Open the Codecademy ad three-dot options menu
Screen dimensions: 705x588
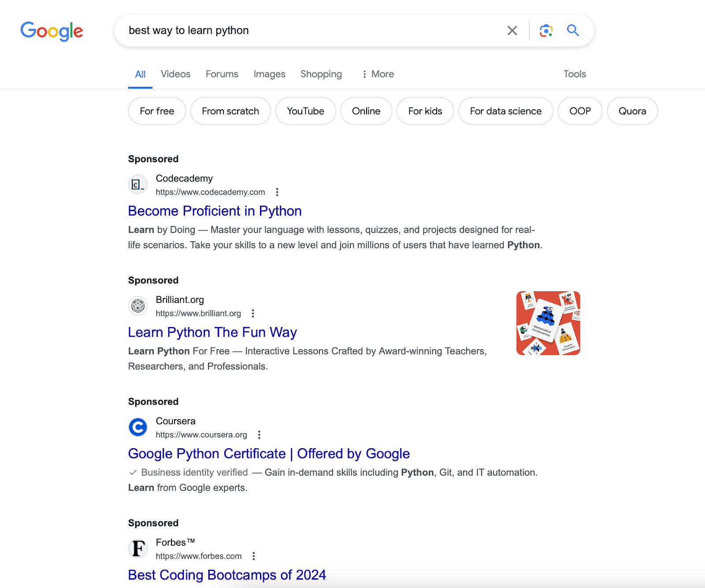(277, 192)
